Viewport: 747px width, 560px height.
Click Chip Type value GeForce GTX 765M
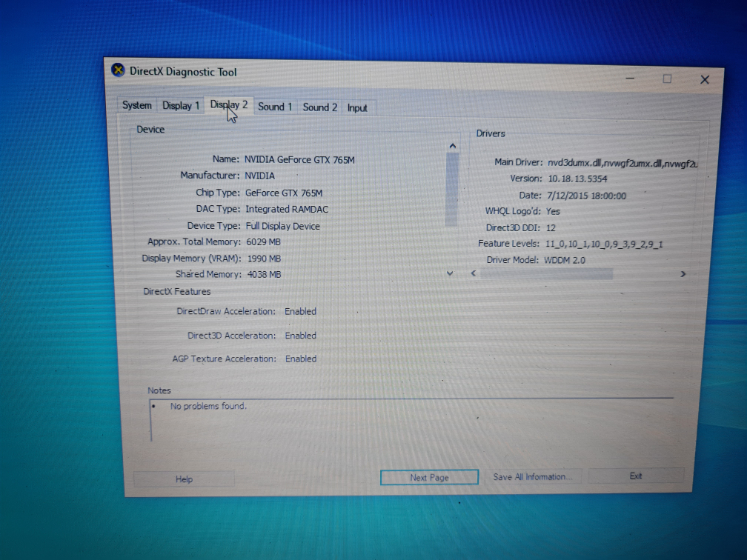[x=284, y=193]
